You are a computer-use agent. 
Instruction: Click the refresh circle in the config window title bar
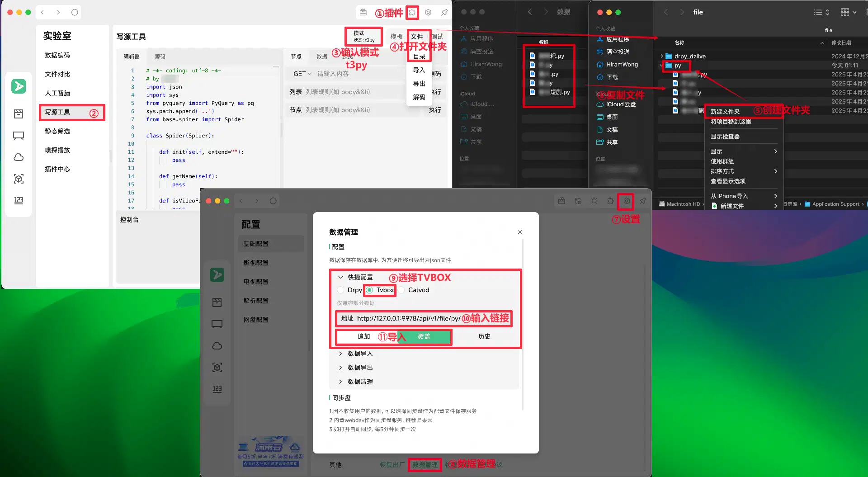[x=273, y=201]
